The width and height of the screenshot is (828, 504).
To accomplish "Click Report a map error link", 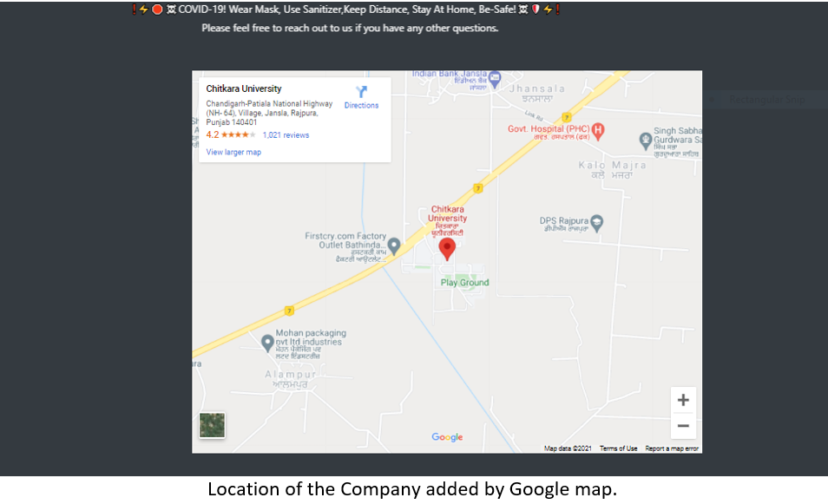I will click(x=672, y=448).
